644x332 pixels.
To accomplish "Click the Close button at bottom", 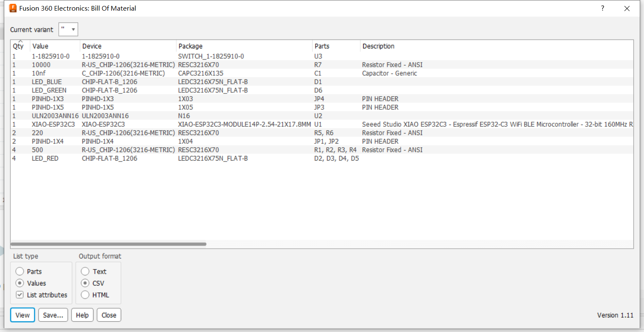I will (109, 315).
